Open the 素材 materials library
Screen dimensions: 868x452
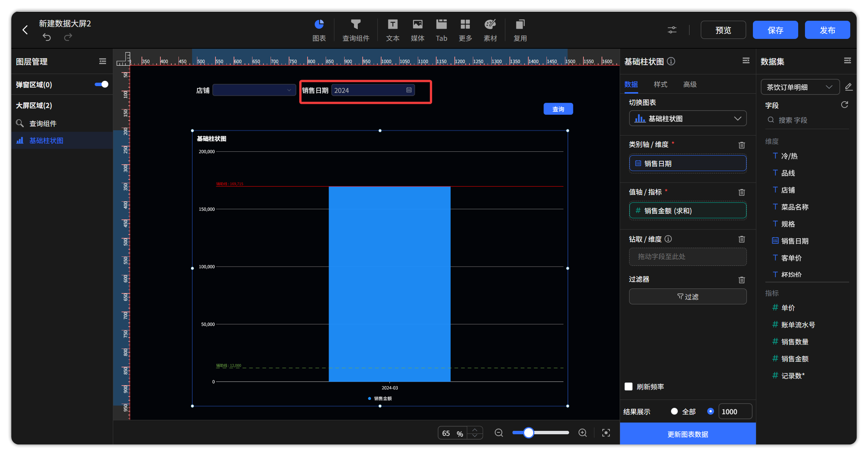[490, 30]
